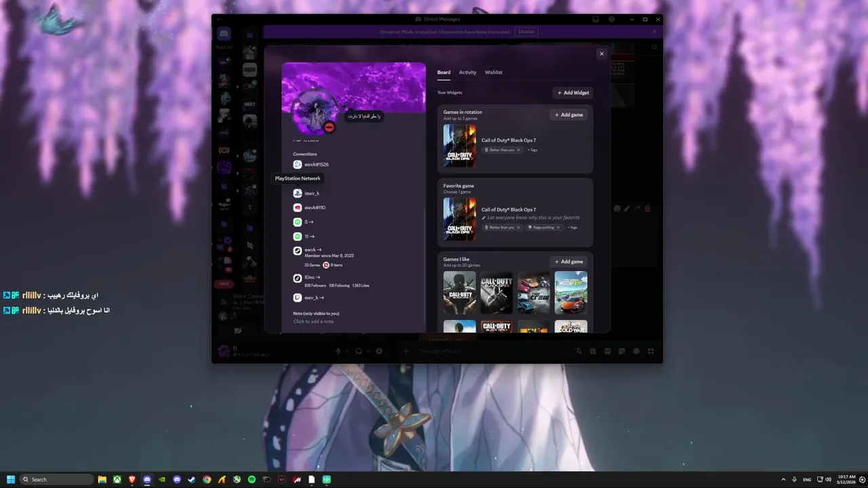Open Discord home Direct Messages icon

point(224,34)
